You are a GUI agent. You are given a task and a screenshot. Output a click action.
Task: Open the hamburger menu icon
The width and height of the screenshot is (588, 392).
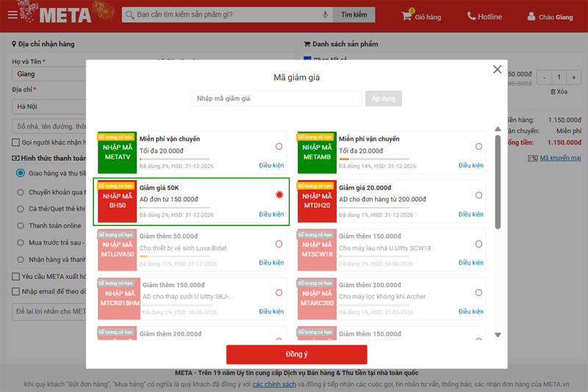pyautogui.click(x=12, y=16)
